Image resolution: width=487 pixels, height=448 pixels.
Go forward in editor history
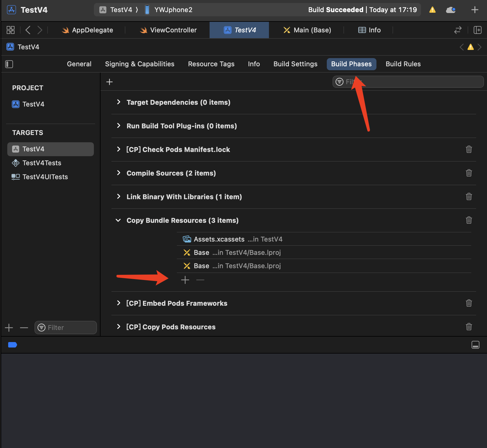coord(40,30)
